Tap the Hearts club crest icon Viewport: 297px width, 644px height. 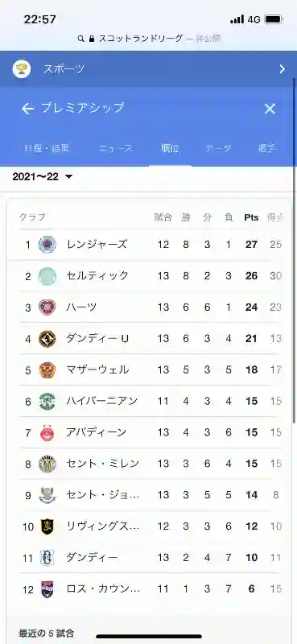[47, 308]
